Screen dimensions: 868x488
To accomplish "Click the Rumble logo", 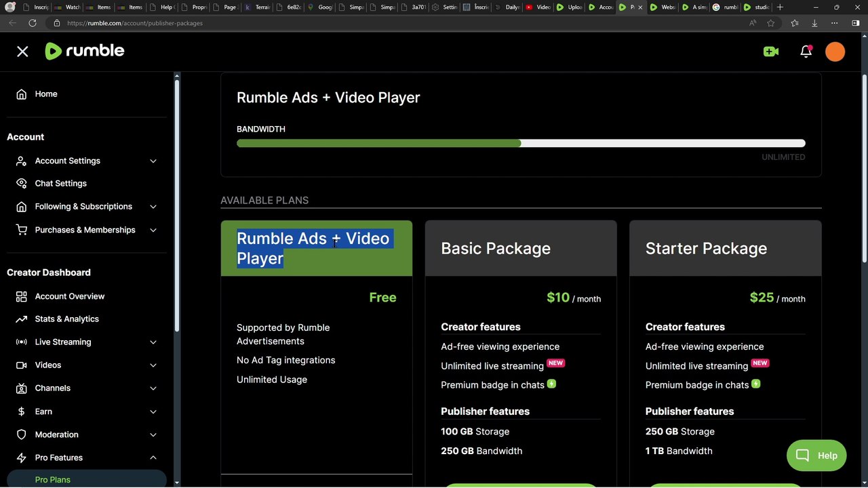I will pos(85,52).
